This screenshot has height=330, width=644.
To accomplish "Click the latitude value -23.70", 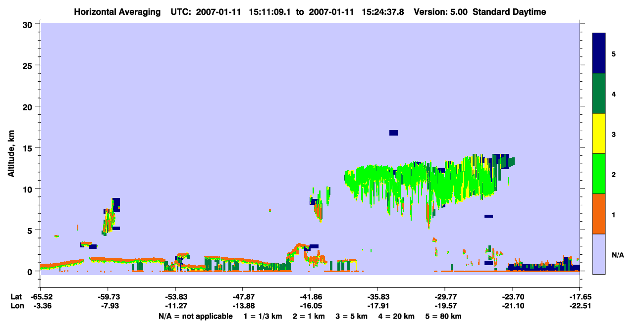I will [x=512, y=297].
